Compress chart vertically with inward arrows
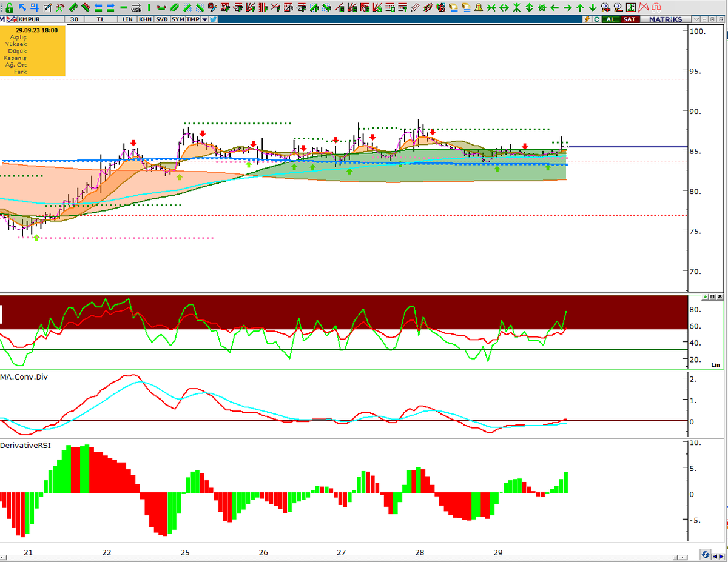728x562 pixels. point(516,8)
